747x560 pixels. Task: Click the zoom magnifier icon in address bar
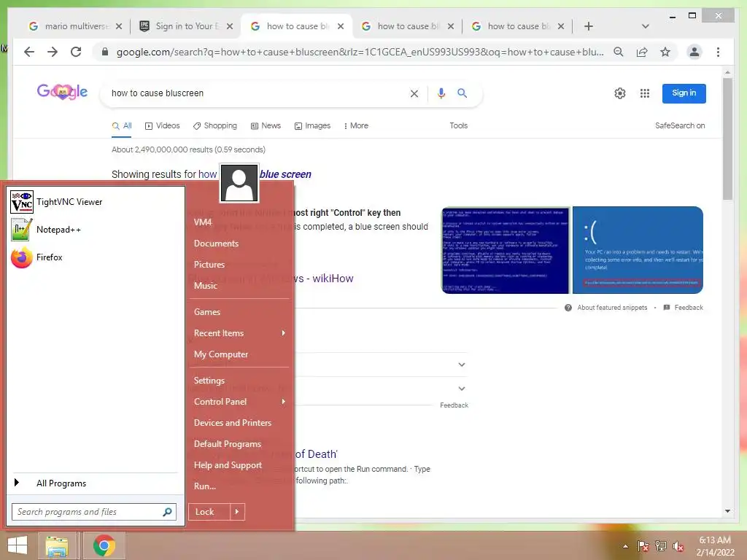(619, 52)
